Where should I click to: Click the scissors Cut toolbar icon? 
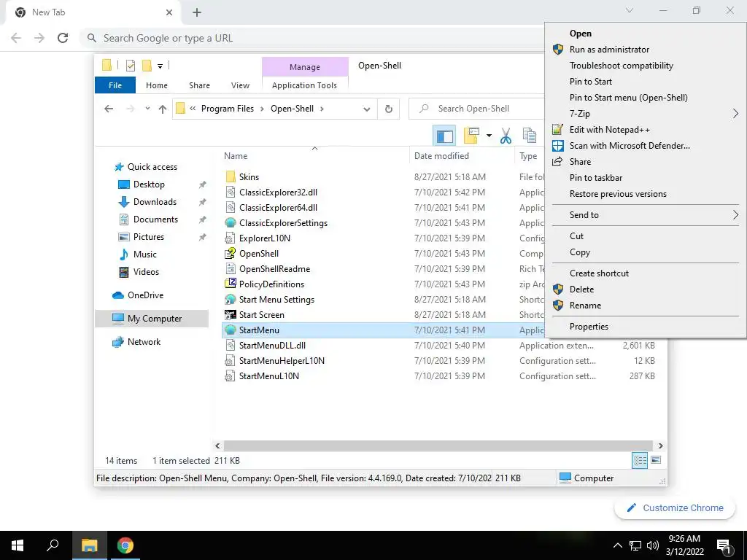(x=506, y=136)
